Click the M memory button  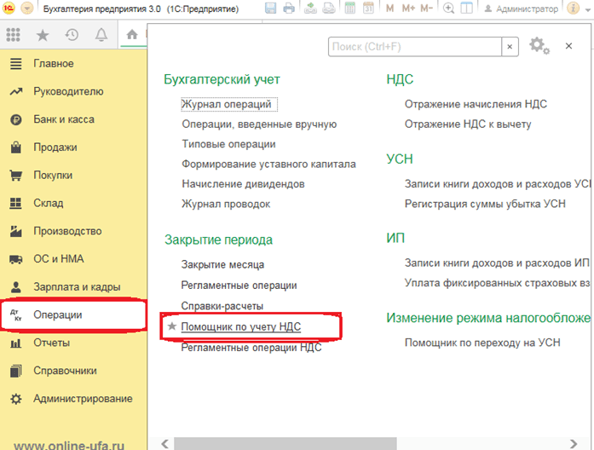click(x=389, y=8)
